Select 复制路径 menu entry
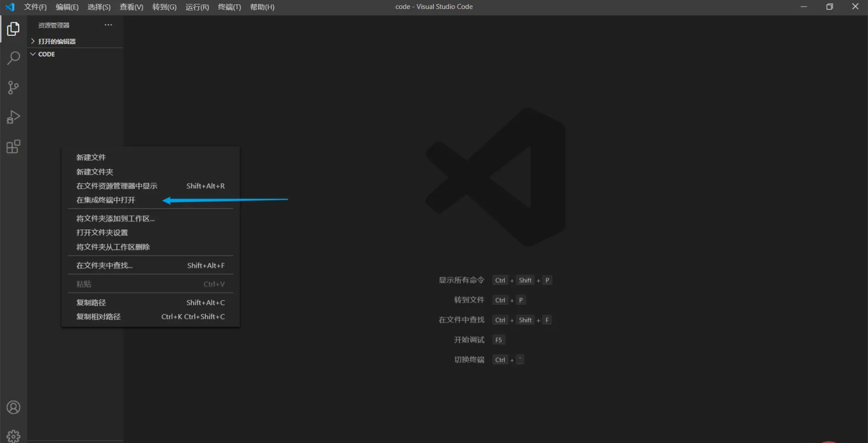 click(x=150, y=302)
